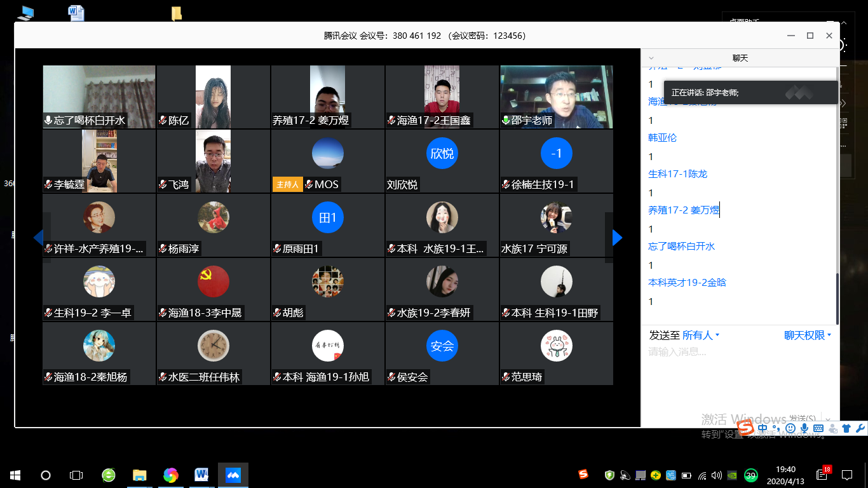Toggle Sogou punctuation mode

point(776,429)
